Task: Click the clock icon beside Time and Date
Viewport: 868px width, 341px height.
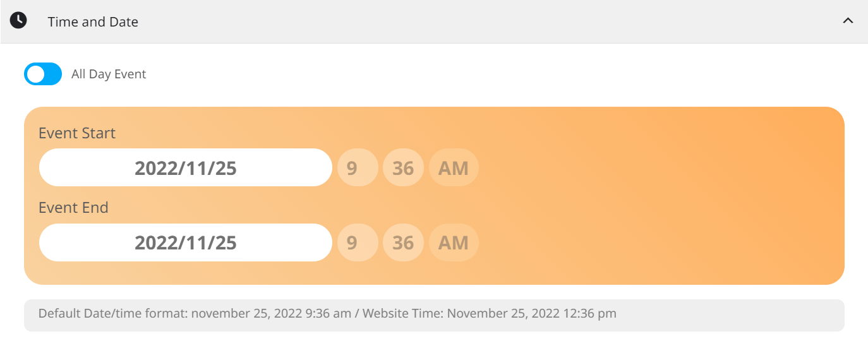Action: [x=19, y=20]
